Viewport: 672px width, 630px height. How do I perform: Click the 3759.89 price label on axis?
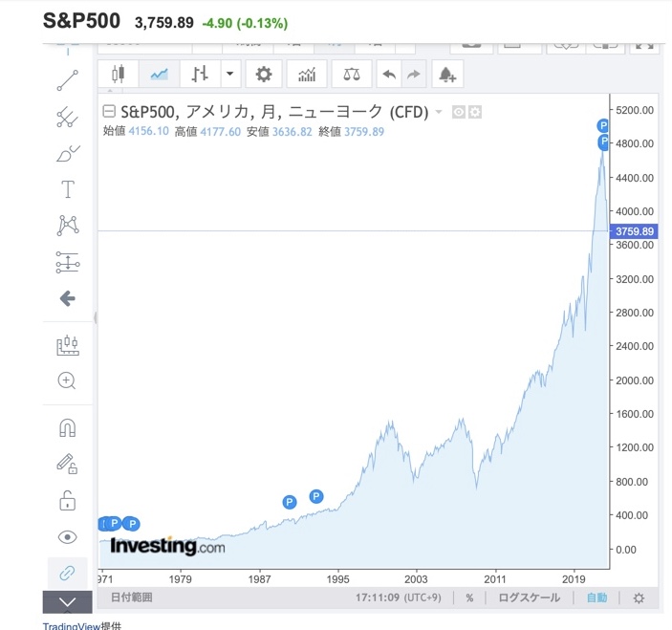point(634,231)
